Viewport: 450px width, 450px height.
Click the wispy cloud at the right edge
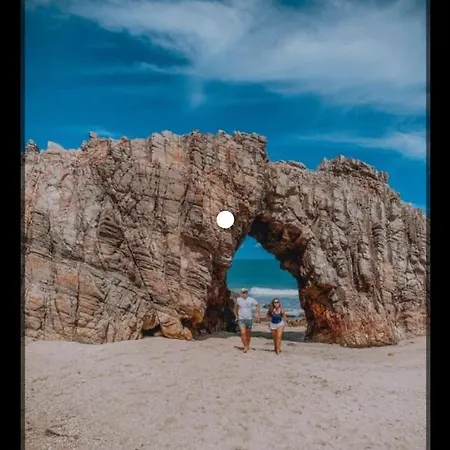pyautogui.click(x=400, y=143)
